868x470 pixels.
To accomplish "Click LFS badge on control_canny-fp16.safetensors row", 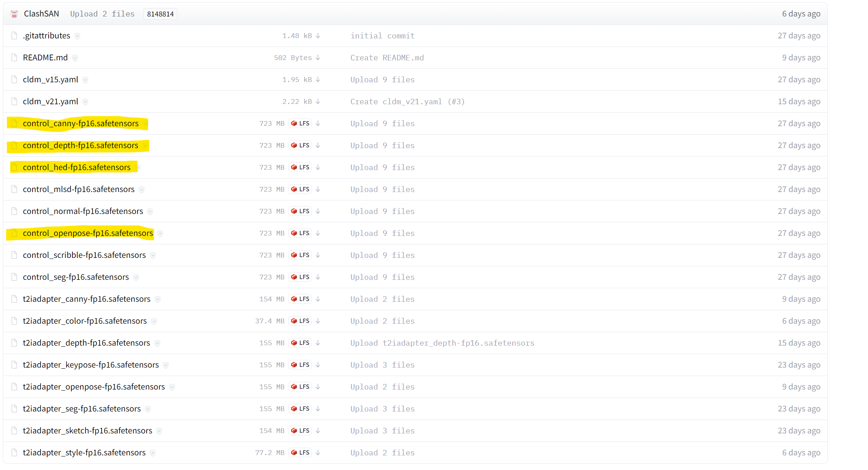I will [x=300, y=124].
